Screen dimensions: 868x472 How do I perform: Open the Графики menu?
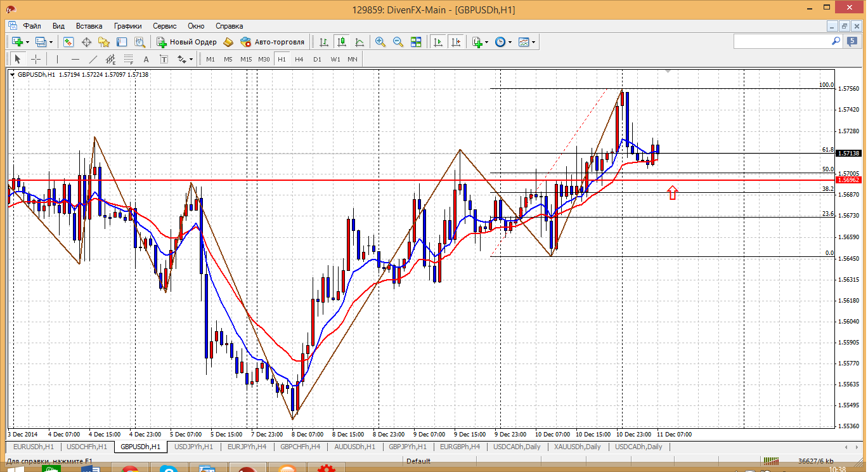pos(127,26)
